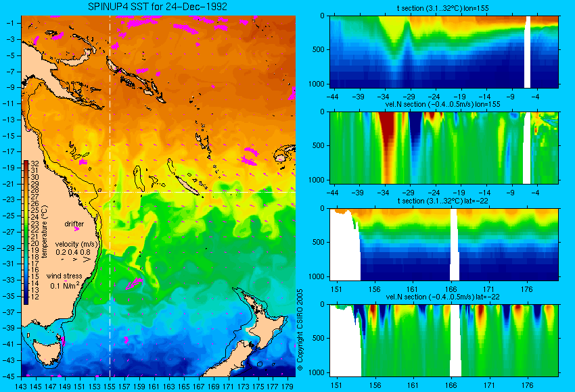Image resolution: width=575 pixels, height=392 pixels.
Task: Click the 'vel.N section (-0.4..0.5m/s) lat=-22' title
Action: pyautogui.click(x=442, y=297)
